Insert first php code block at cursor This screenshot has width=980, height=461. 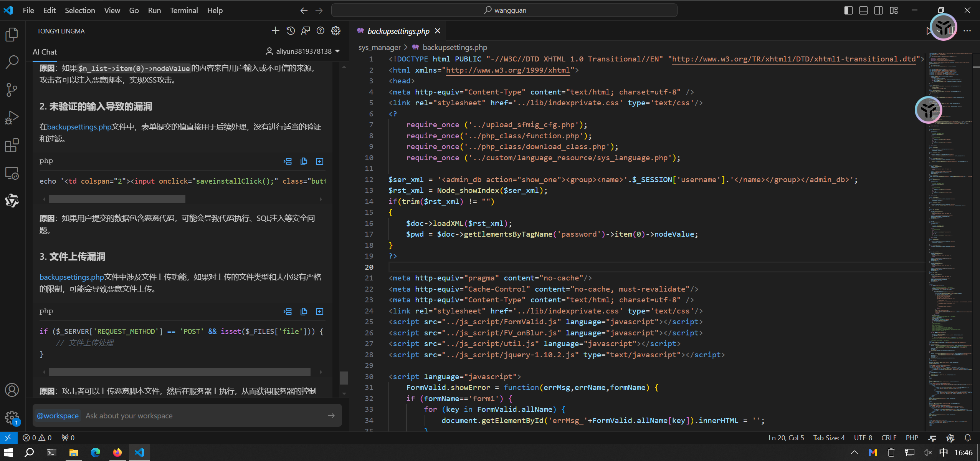point(288,161)
